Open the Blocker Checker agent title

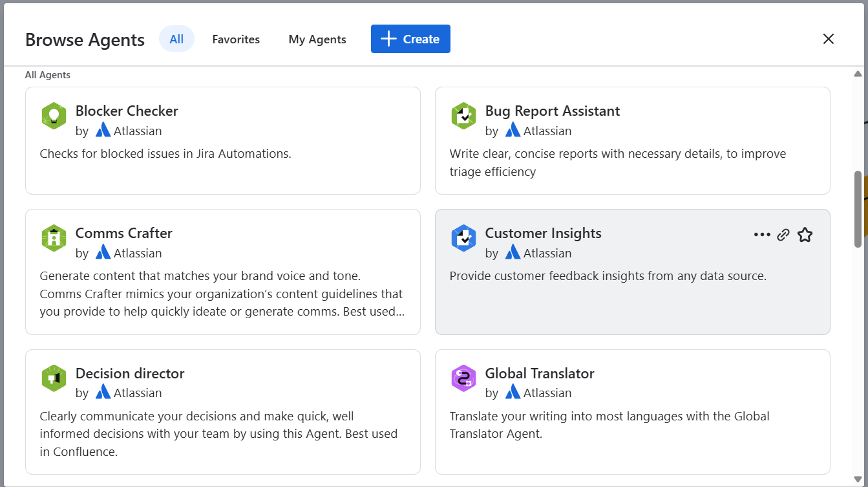(127, 111)
